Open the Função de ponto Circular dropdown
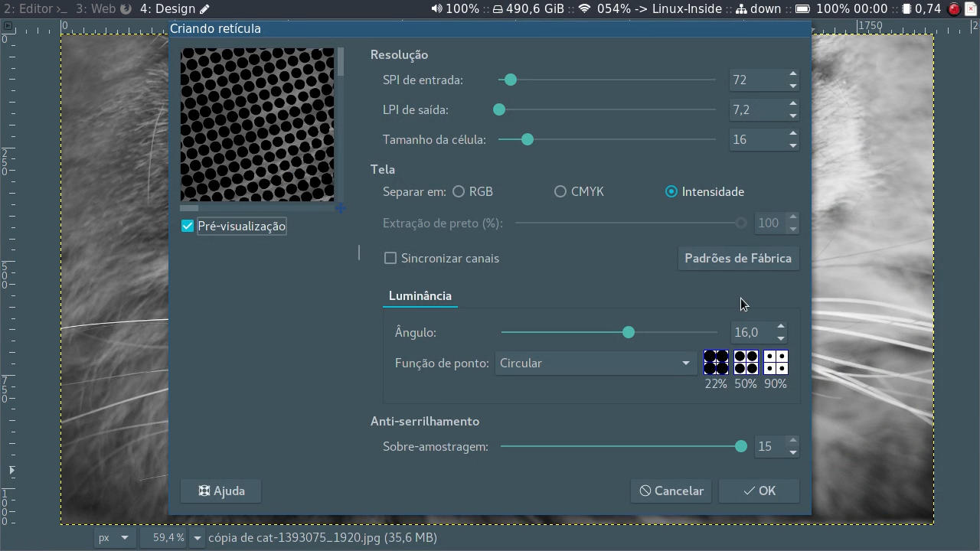 595,363
